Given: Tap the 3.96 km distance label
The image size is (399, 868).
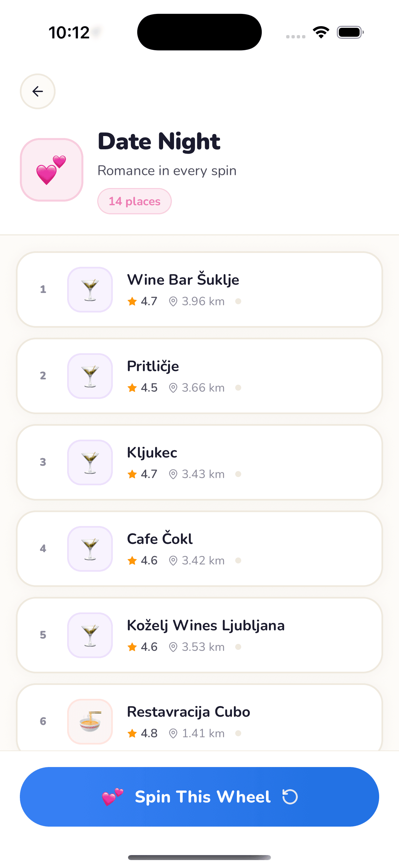Looking at the screenshot, I should coord(197,301).
